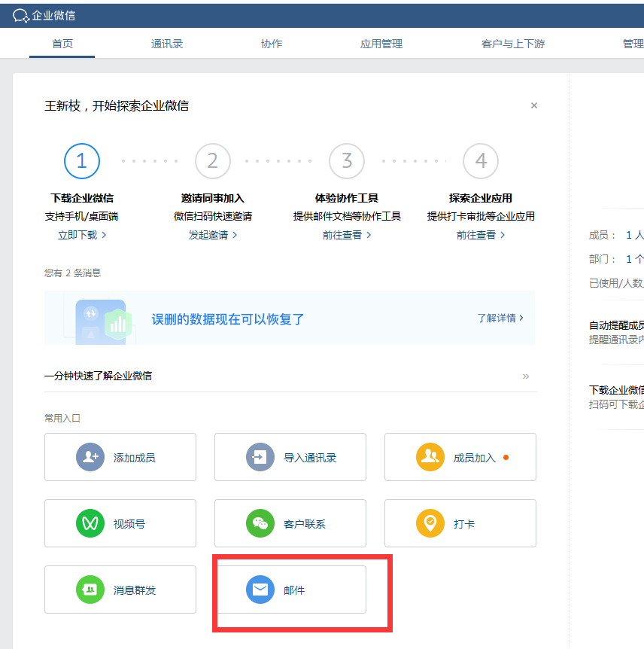Viewport: 644px width, 649px height.
Task: Click the 发起邀请 link
Action: pos(213,235)
